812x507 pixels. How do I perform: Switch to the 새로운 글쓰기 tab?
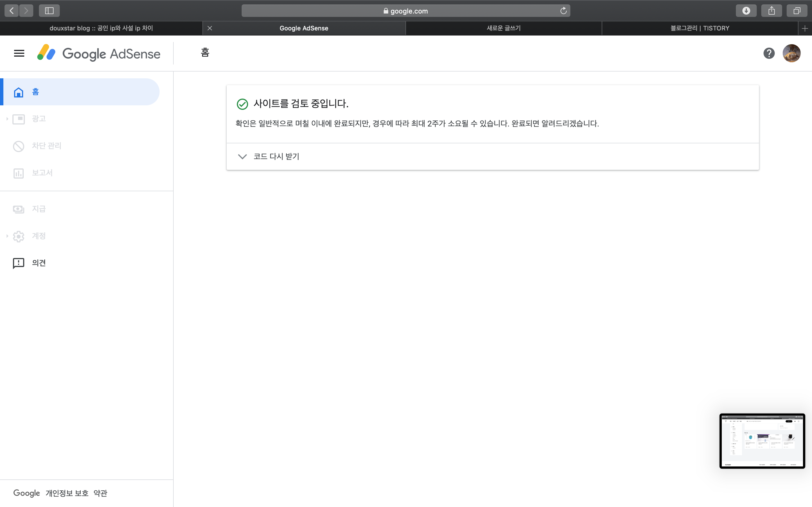(503, 28)
